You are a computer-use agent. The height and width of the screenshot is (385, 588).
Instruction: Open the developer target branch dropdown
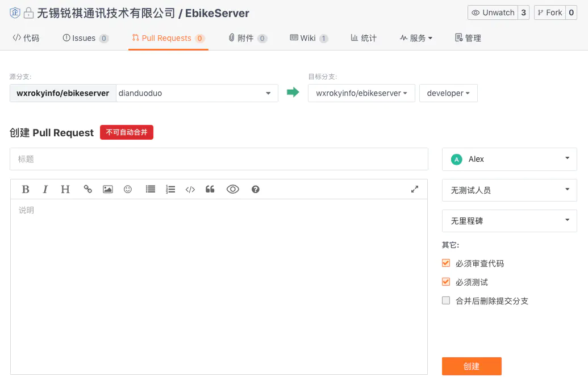tap(448, 93)
